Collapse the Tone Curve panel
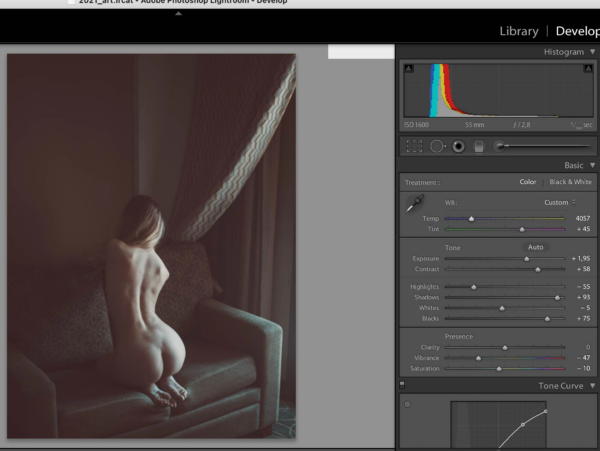The image size is (600, 451). point(592,385)
